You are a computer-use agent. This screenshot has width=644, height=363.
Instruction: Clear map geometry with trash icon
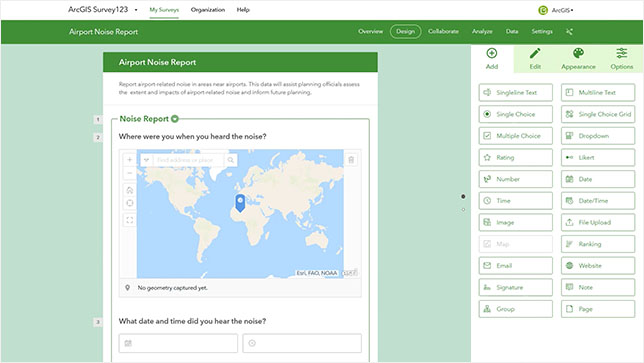(x=351, y=160)
